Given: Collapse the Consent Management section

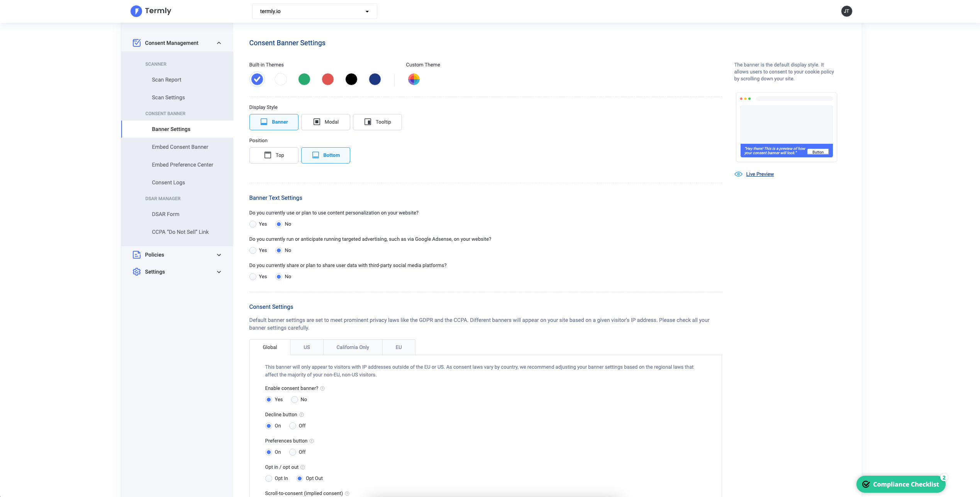Looking at the screenshot, I should [x=219, y=43].
